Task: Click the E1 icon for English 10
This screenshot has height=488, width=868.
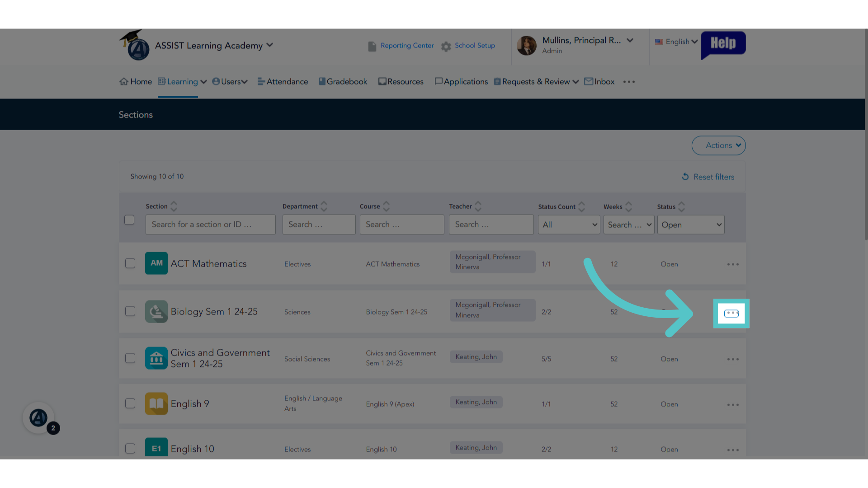Action: click(156, 447)
